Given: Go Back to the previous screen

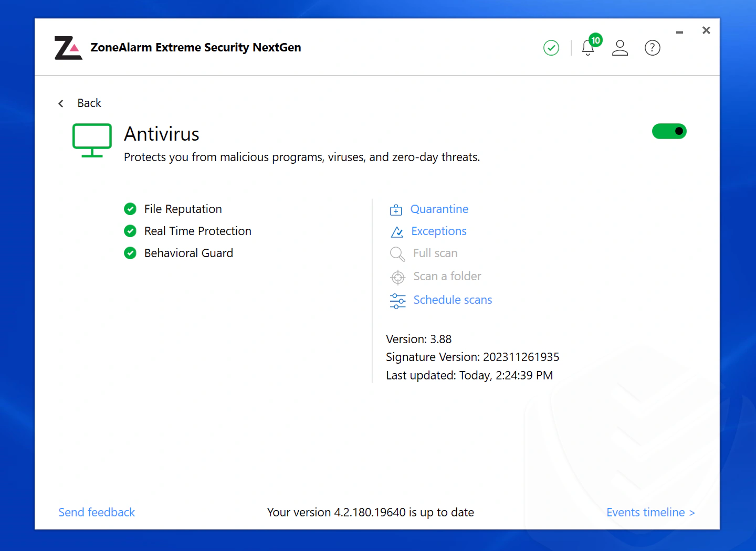Looking at the screenshot, I should point(89,103).
